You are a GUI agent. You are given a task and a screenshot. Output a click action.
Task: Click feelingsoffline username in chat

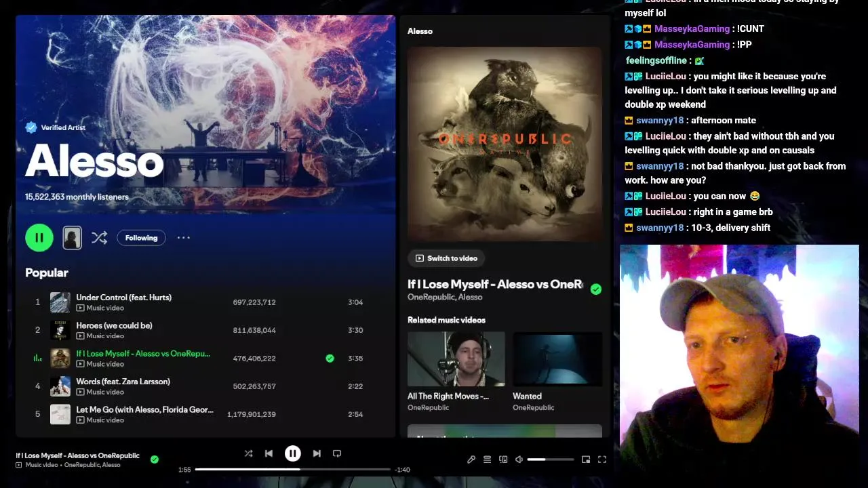point(656,60)
